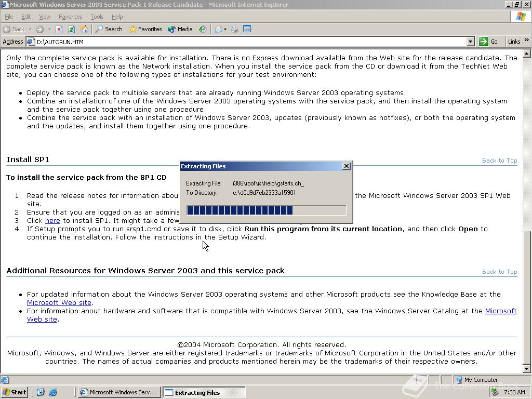Screen dimensions: 532x399
Task: Click the status bar page icon
Action: coord(5,380)
